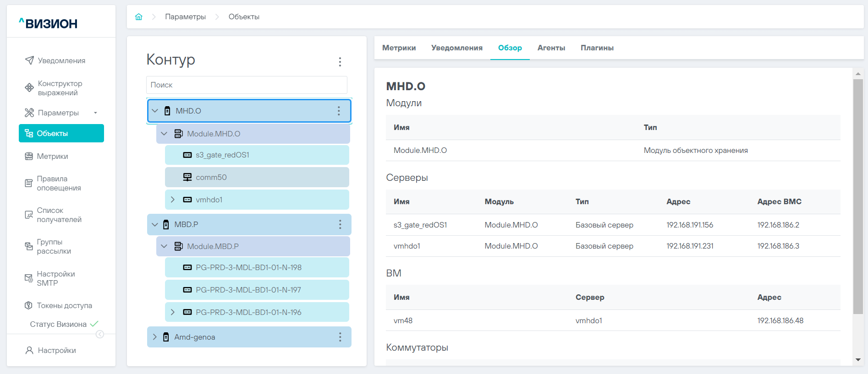Open the Amd-genoa row options menu
This screenshot has width=868, height=374.
pyautogui.click(x=340, y=337)
